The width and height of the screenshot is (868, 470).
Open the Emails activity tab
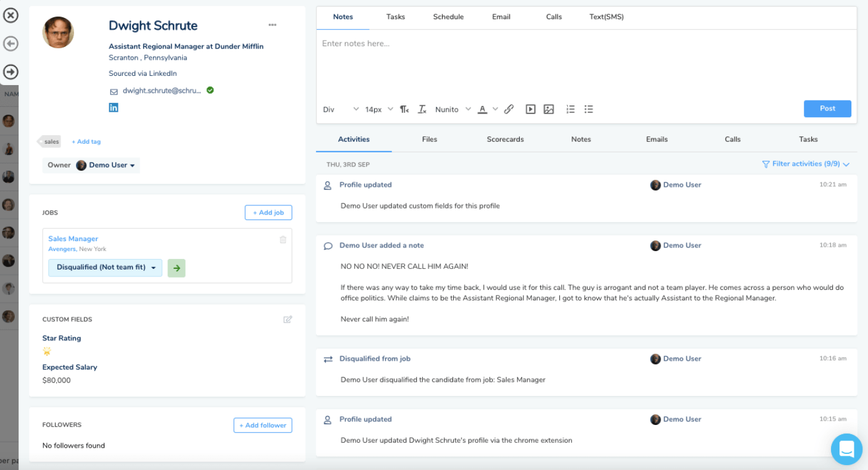click(x=657, y=139)
